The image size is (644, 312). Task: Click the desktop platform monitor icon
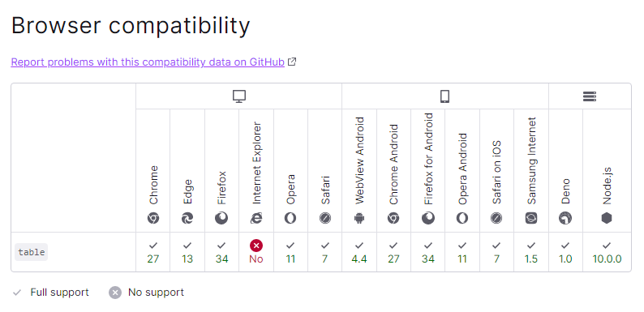[239, 96]
